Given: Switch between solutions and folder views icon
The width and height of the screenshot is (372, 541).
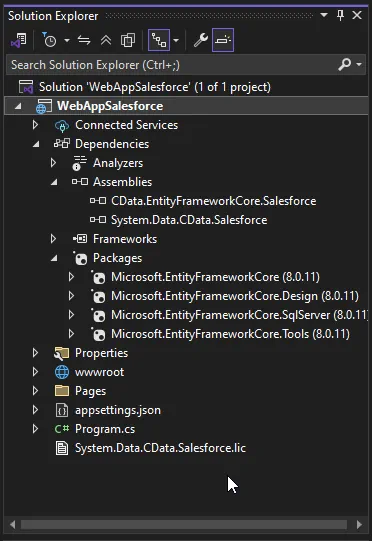Looking at the screenshot, I should tap(19, 40).
